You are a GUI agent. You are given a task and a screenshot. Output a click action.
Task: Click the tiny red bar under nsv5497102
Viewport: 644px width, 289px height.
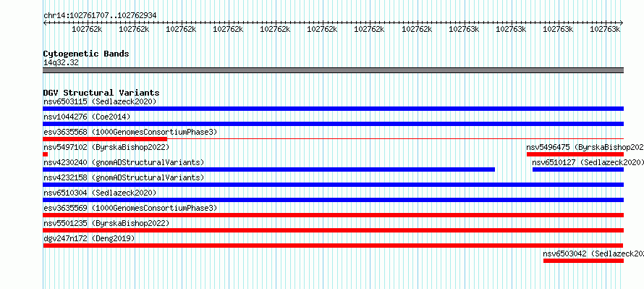45,154
